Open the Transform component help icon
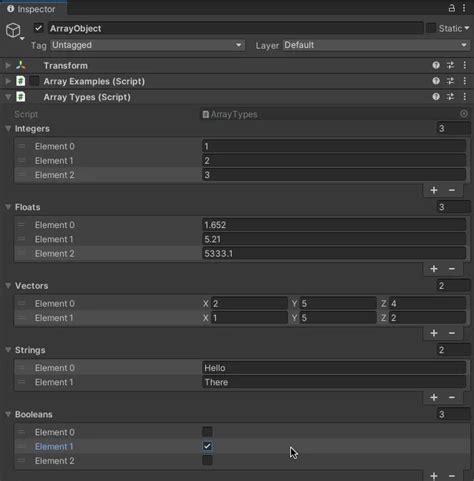The image size is (474, 481). (x=436, y=65)
